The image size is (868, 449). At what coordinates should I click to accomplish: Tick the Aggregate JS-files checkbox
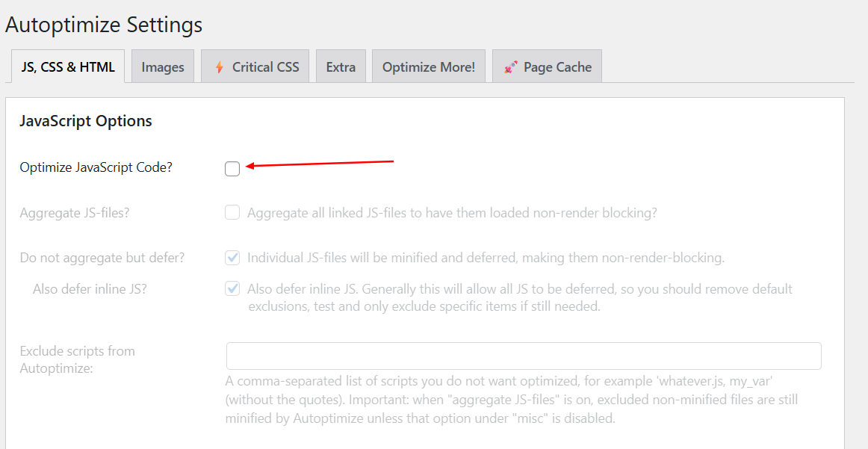[232, 213]
